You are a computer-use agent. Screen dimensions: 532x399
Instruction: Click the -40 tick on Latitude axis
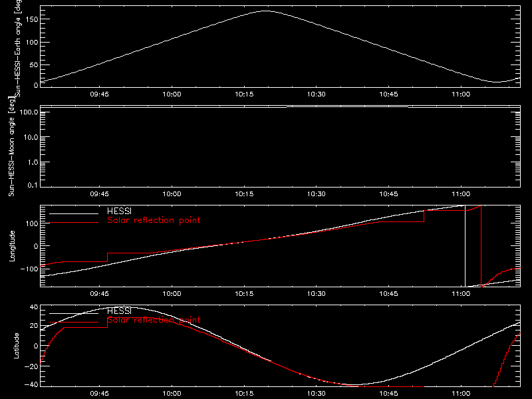(31, 385)
